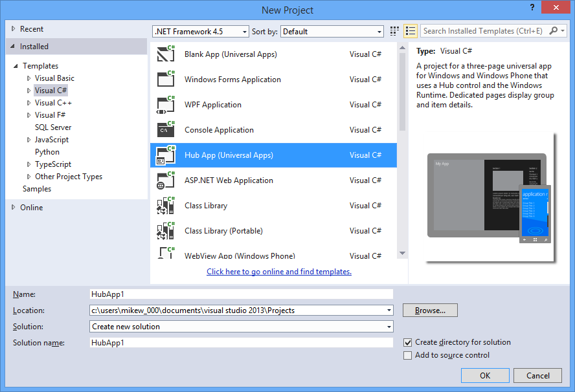Select the Class Library (Portable) template name
Image resolution: width=575 pixels, height=392 pixels.
point(223,231)
